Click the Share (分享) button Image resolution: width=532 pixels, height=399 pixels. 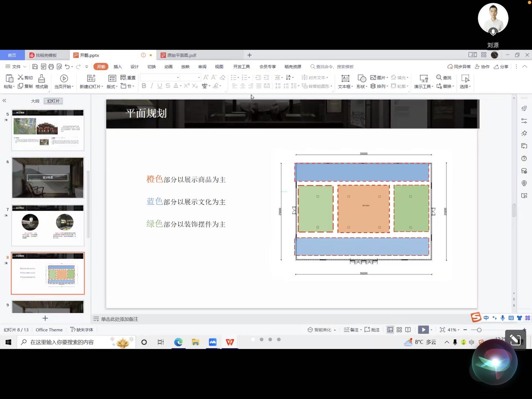click(501, 66)
